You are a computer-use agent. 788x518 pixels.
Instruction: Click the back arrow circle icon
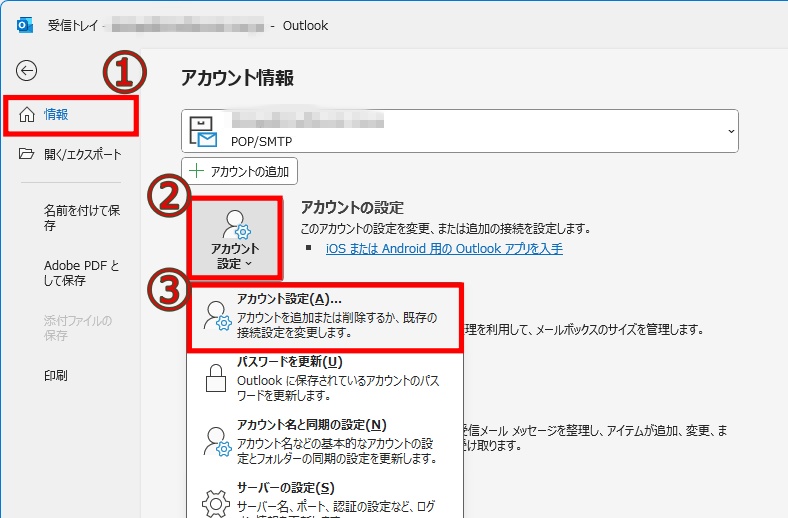[x=27, y=70]
